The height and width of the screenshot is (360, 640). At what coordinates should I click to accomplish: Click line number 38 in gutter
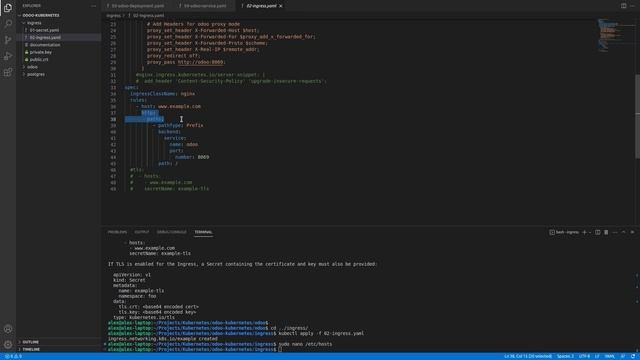(x=113, y=119)
